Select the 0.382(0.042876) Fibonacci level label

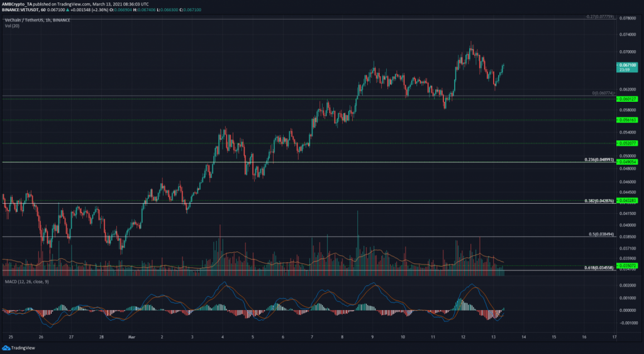599,201
